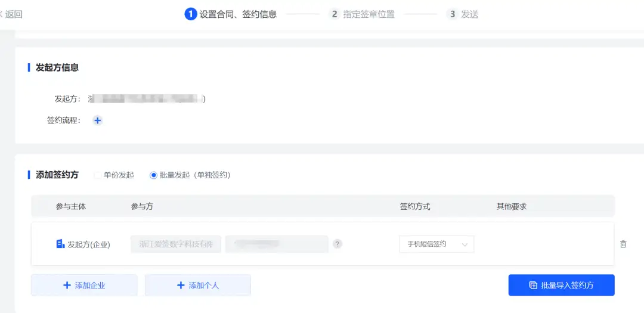Open the question mark help tooltip

337,244
